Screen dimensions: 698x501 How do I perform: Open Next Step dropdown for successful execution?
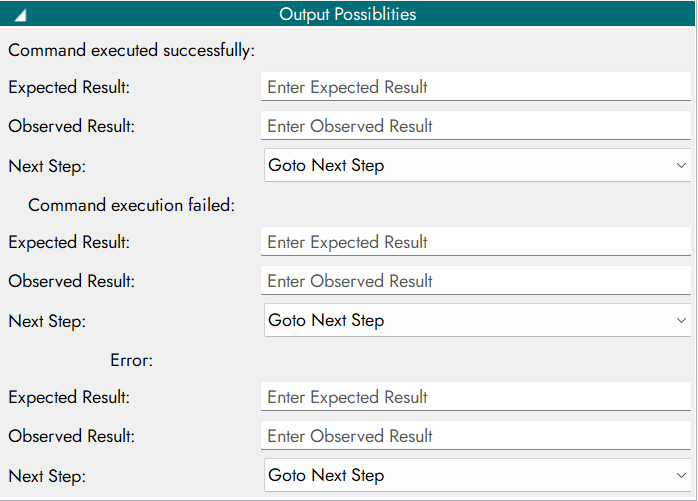(476, 166)
